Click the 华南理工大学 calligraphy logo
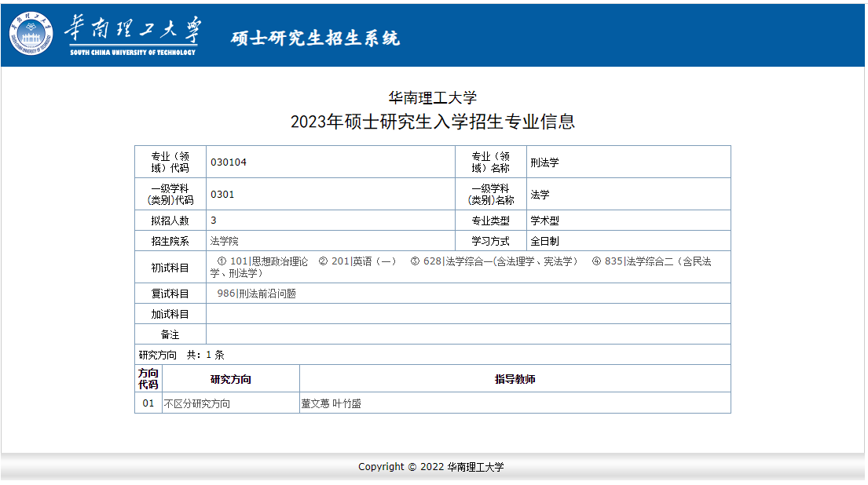The image size is (868, 485). point(133,29)
